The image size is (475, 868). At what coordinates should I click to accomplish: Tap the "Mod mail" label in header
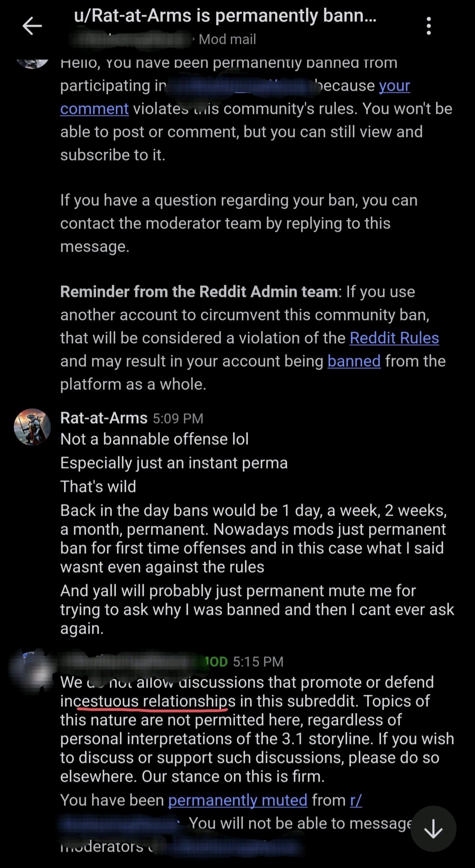(227, 39)
